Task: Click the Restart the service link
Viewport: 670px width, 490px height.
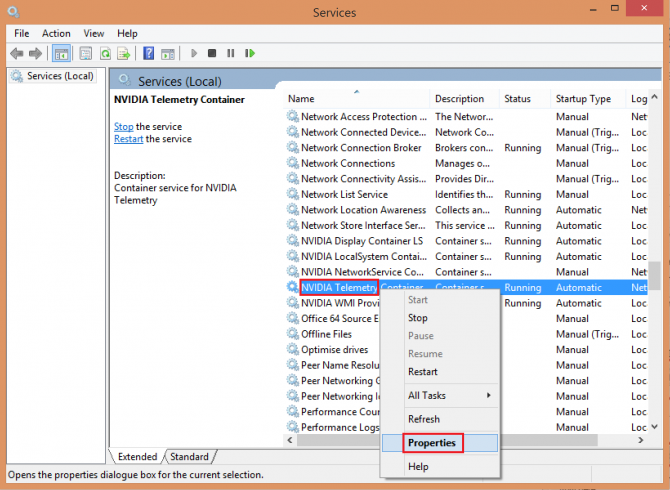Action: pos(128,139)
